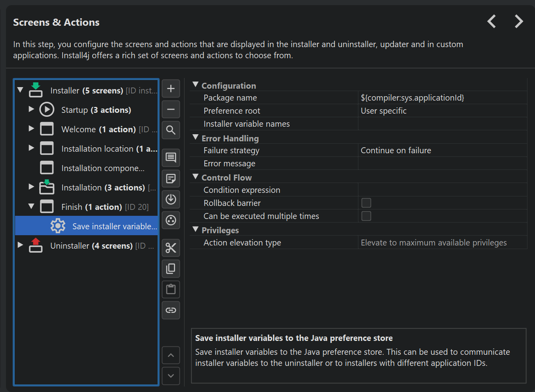
Task: Click the copy icon in toolbar
Action: (171, 268)
